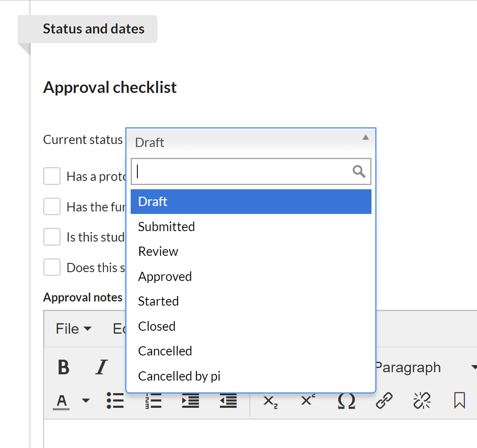
Task: Remove link using the broken chain icon
Action: (422, 401)
